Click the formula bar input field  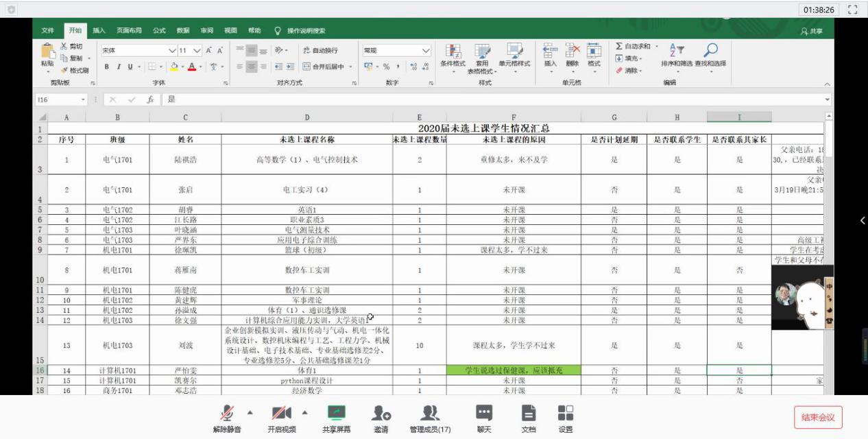(480, 99)
